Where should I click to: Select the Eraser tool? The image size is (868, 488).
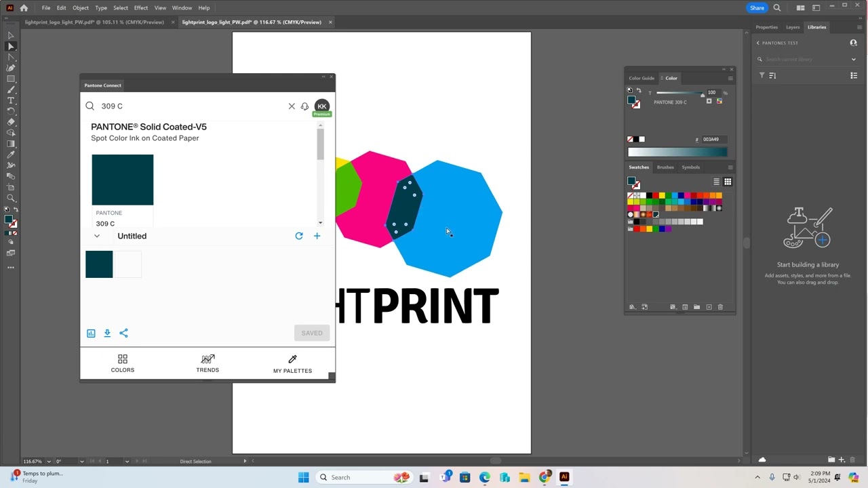tap(11, 122)
